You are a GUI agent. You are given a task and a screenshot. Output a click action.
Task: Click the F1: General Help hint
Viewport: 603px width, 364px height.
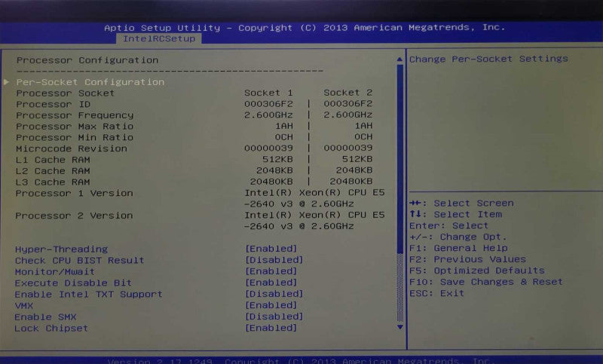pyautogui.click(x=458, y=248)
